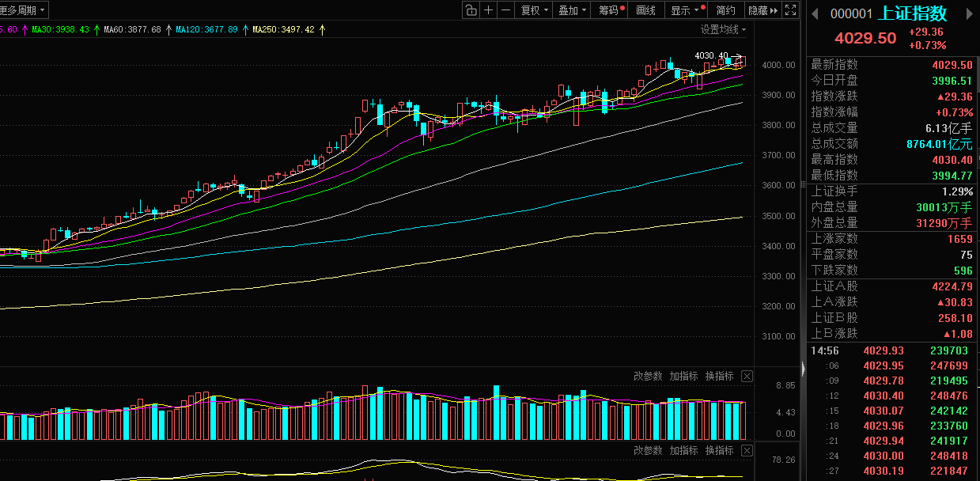
Task: Click 换指标 in volume panel
Action: coord(719,376)
